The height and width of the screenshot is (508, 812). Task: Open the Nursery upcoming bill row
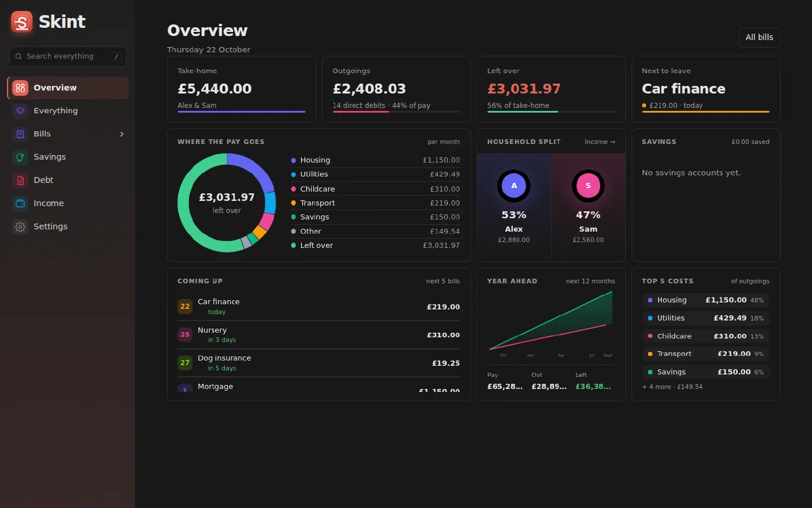pos(318,335)
